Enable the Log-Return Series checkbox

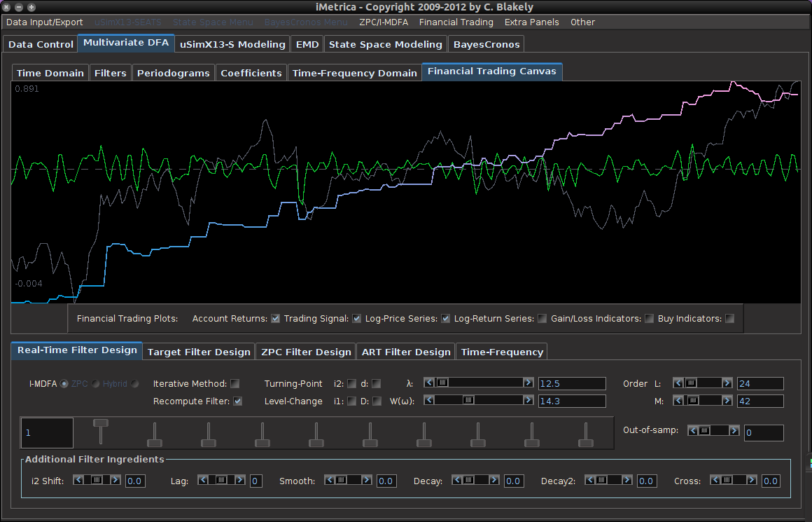[542, 318]
